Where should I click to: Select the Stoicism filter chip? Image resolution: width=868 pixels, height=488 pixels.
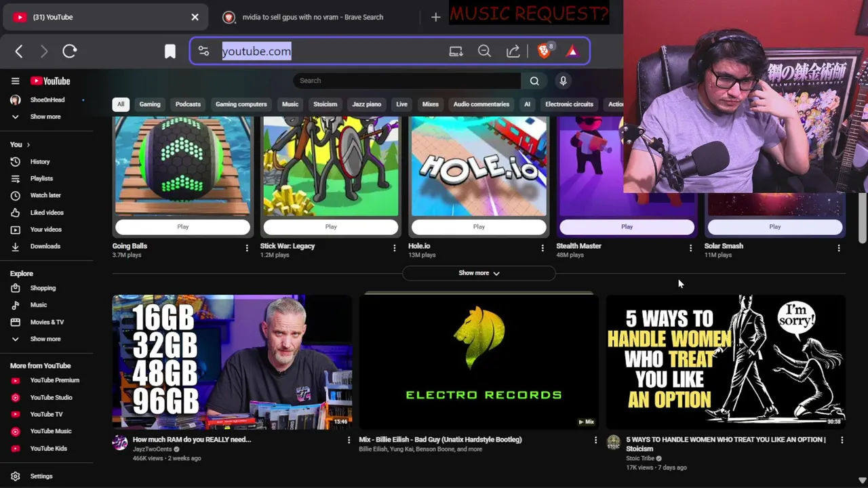click(325, 104)
